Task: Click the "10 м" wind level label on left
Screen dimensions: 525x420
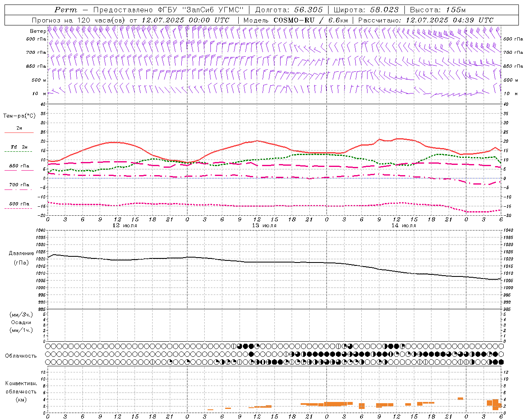Action: pyautogui.click(x=39, y=94)
